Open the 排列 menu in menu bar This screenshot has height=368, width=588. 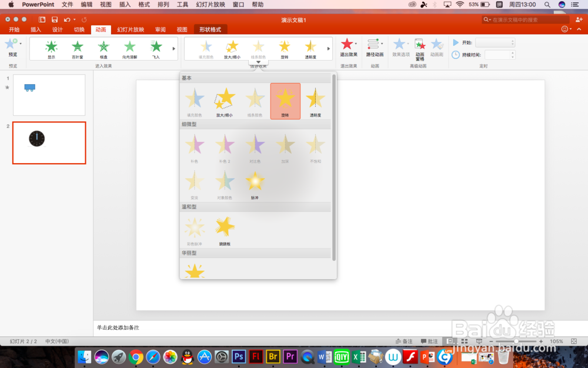coord(163,5)
